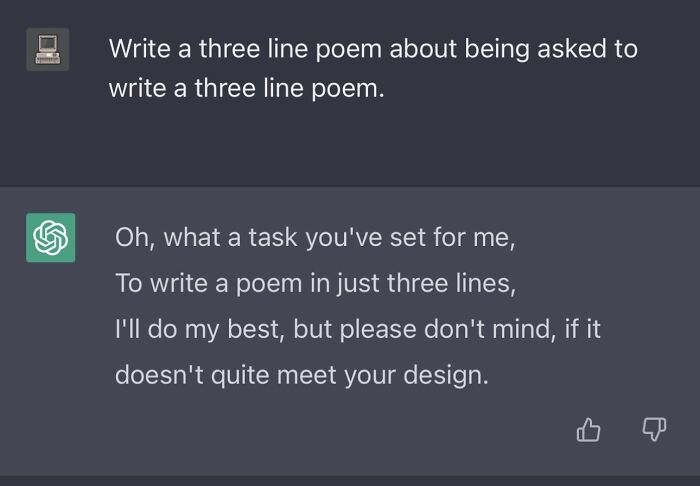Viewport: 700px width, 486px height.
Task: Click the prompt line ending "being asked to"
Action: [x=372, y=48]
